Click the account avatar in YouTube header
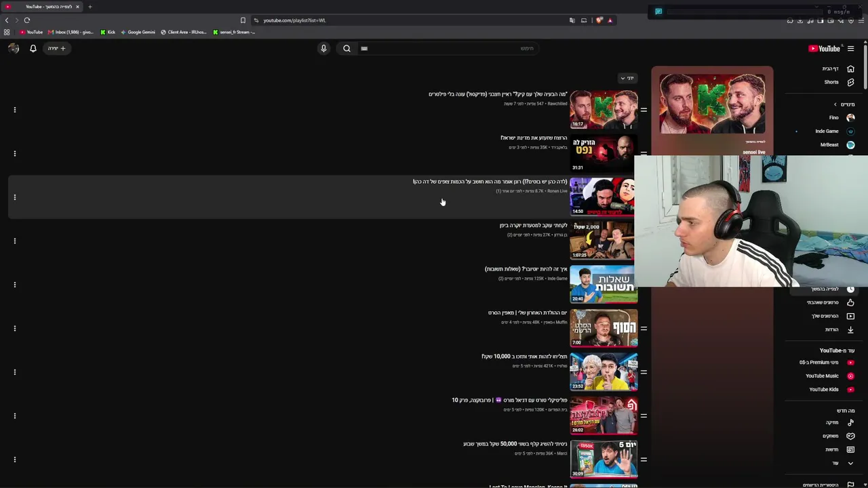 click(14, 48)
